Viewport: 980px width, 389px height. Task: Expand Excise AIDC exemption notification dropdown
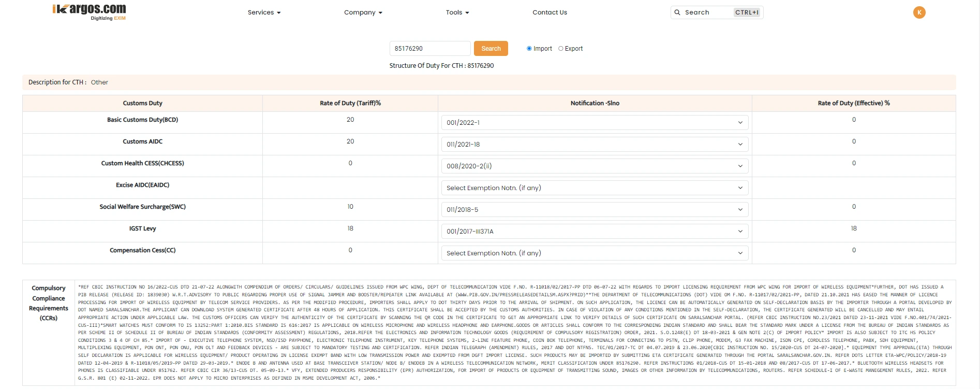click(595, 188)
